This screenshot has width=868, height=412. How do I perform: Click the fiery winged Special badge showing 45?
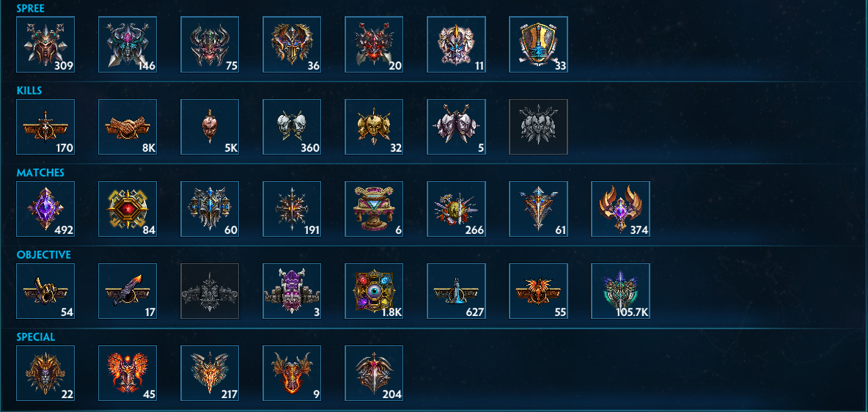(128, 373)
